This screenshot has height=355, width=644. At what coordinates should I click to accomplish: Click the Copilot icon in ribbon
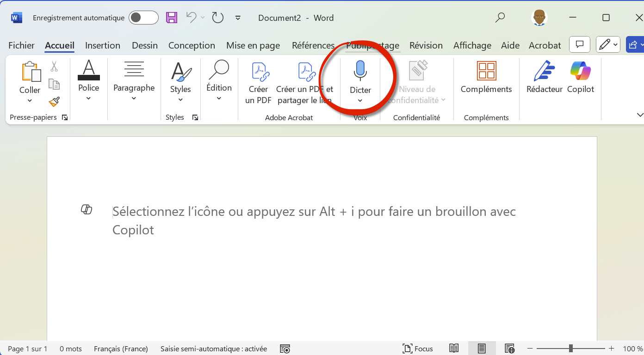point(580,71)
